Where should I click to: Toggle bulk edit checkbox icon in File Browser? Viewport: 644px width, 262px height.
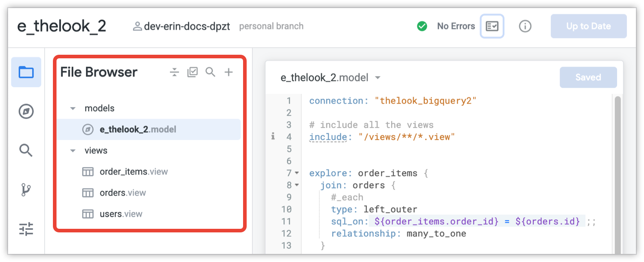[192, 72]
